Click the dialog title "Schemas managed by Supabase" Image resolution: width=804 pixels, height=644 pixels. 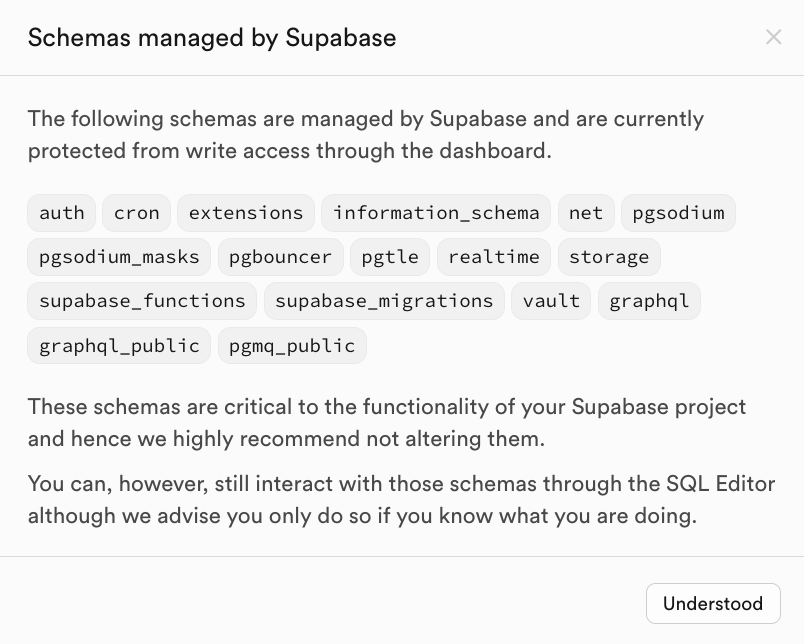(212, 38)
